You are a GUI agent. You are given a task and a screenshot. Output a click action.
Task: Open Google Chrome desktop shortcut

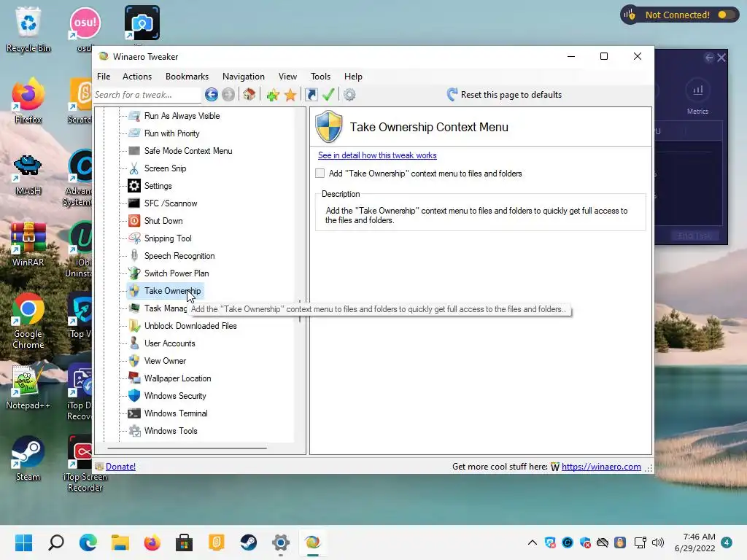(x=28, y=322)
